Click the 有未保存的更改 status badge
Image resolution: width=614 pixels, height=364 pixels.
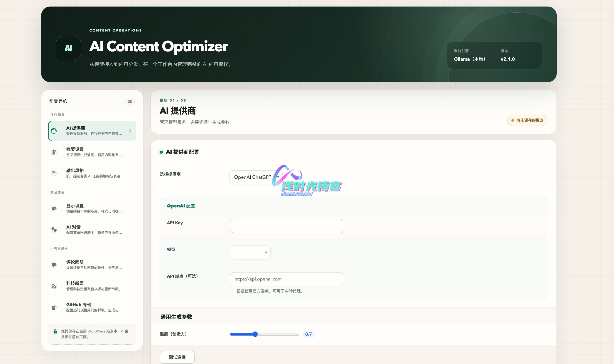pyautogui.click(x=527, y=120)
